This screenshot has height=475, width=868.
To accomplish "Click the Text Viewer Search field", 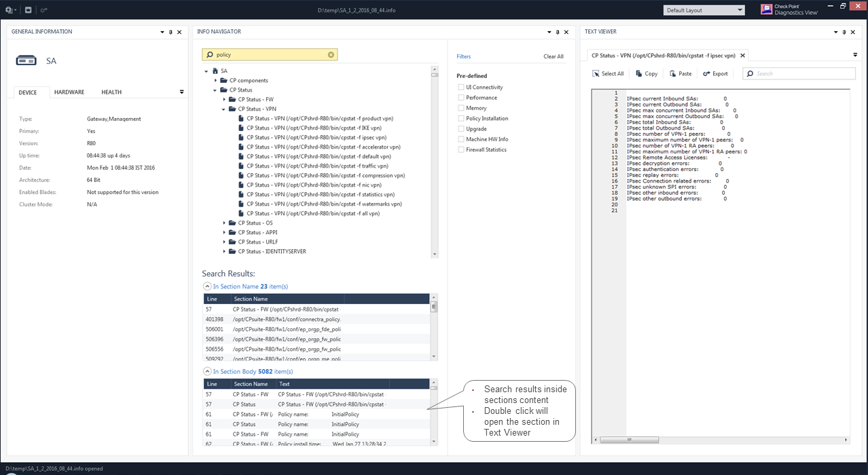I will point(799,74).
